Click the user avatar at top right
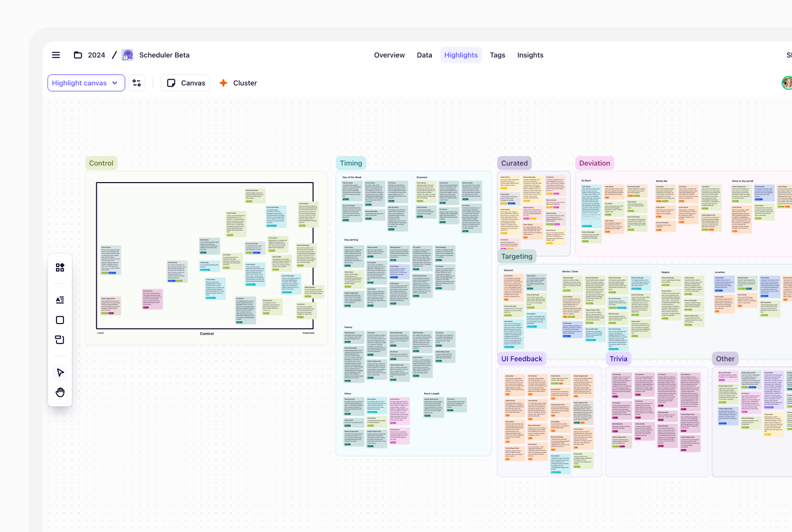This screenshot has height=532, width=792. click(x=787, y=83)
